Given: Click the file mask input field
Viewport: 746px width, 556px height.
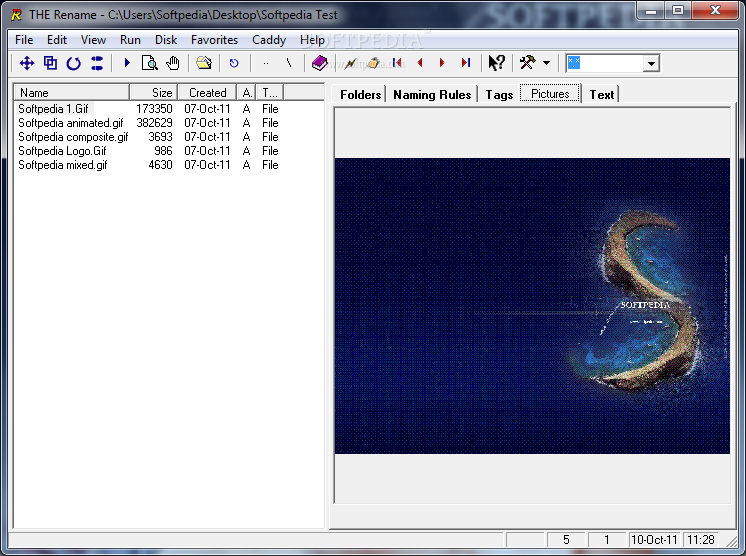Looking at the screenshot, I should (x=605, y=63).
